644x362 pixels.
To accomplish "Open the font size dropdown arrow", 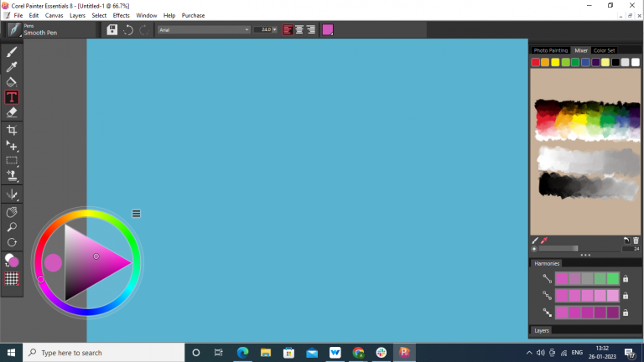I will [274, 29].
